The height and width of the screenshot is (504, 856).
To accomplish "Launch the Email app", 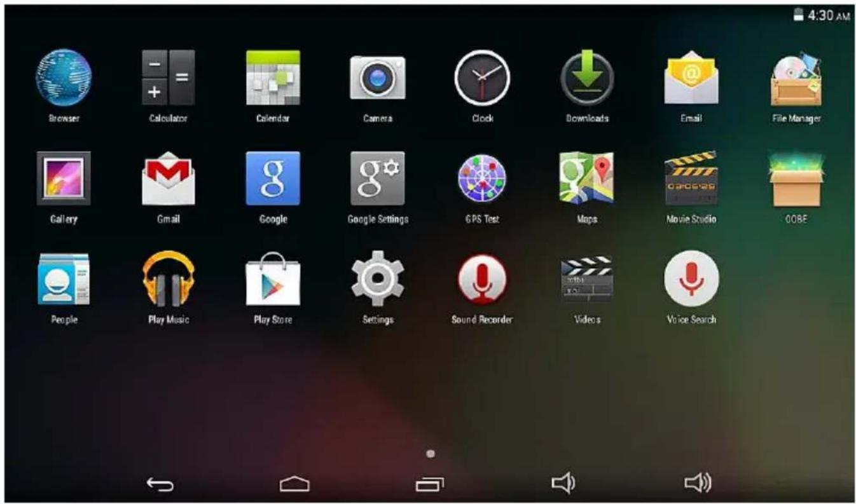I will 691,78.
